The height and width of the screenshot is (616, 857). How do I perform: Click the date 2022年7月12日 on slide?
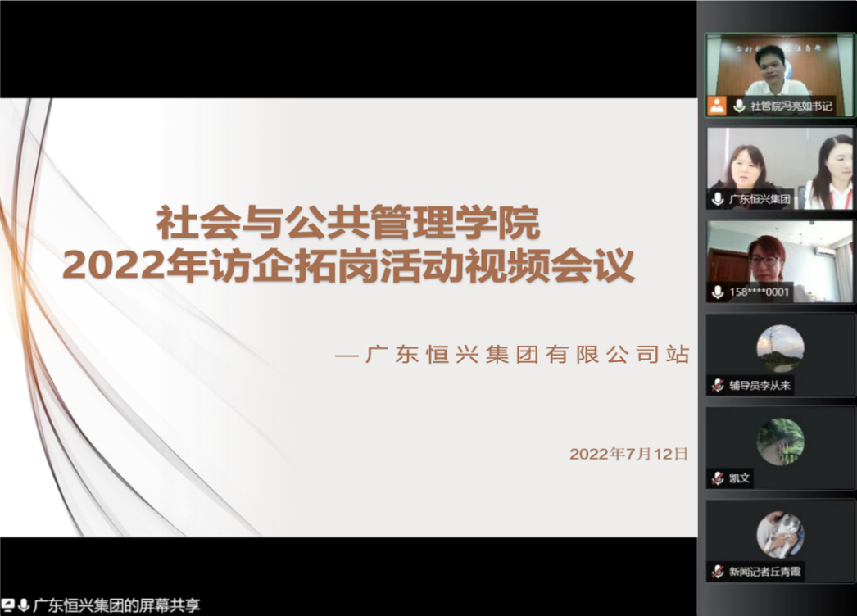(628, 454)
